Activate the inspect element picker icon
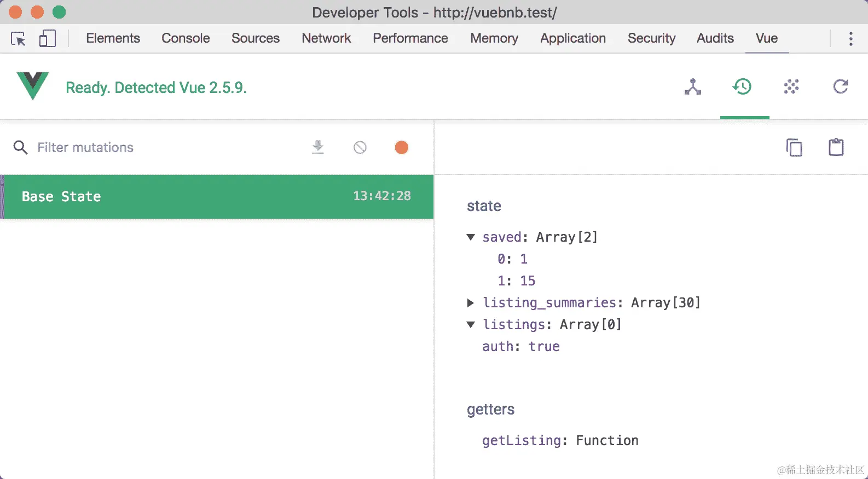 [18, 39]
